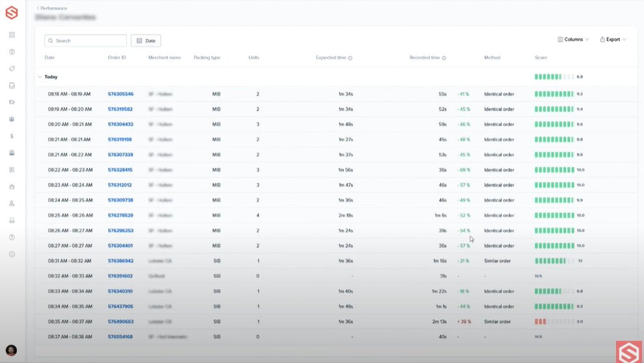Collapse the Today group chevron
The width and height of the screenshot is (644, 363).
point(40,77)
